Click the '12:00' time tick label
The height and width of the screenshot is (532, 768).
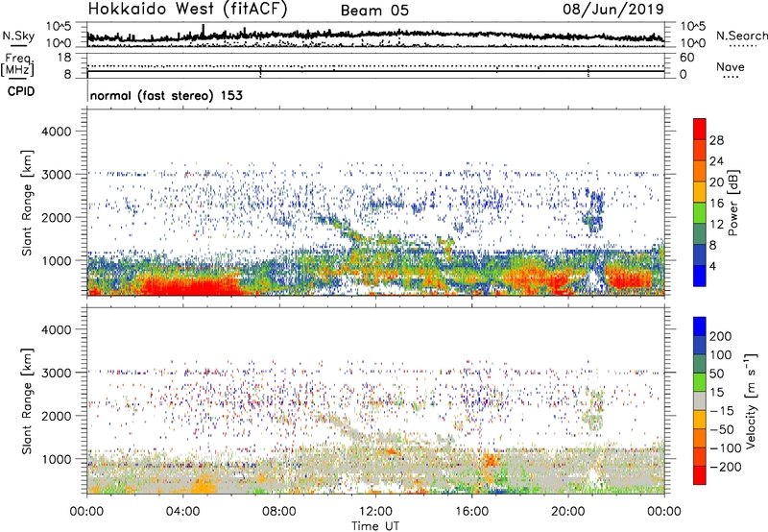(375, 512)
